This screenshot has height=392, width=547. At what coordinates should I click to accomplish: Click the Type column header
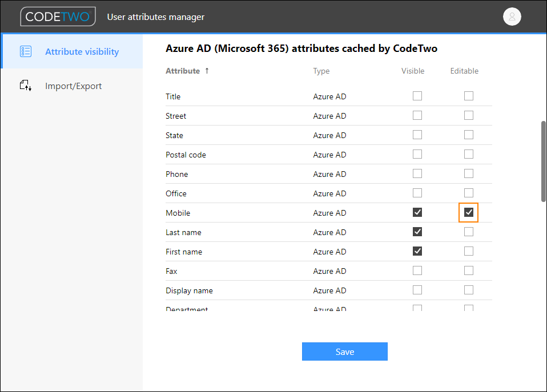coord(321,71)
